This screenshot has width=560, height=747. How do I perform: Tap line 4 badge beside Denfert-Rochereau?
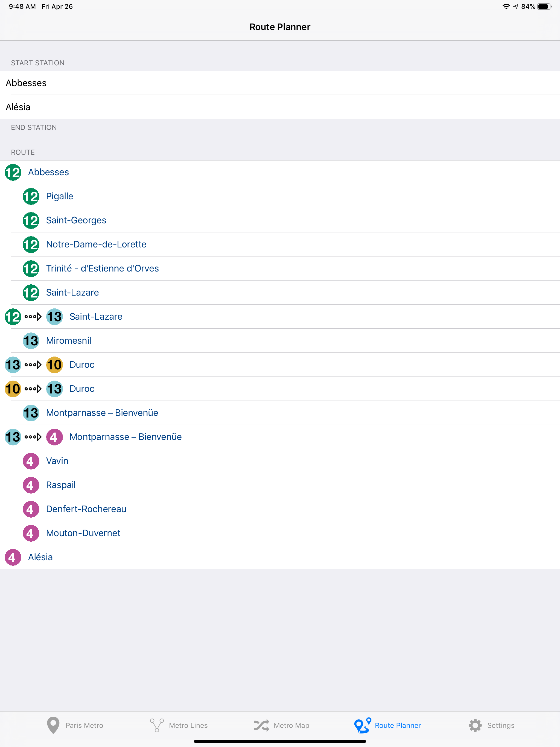click(31, 509)
